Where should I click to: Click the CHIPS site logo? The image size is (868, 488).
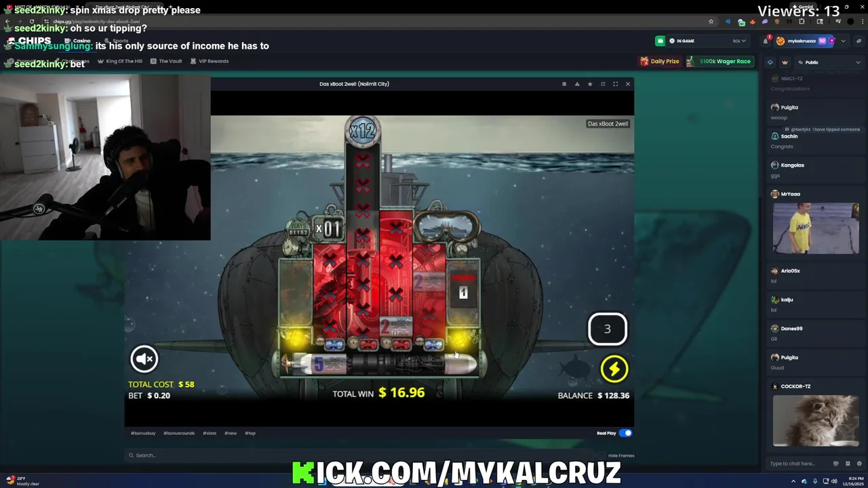tap(31, 41)
